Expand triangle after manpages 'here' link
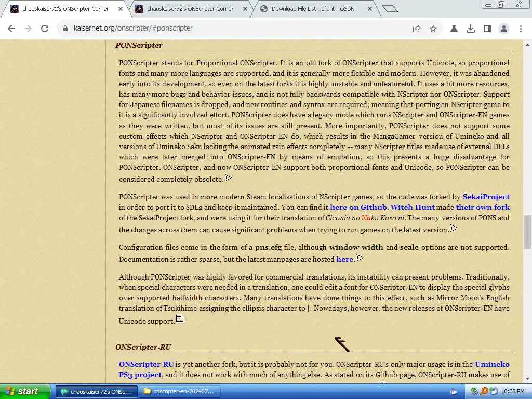This screenshot has width=532, height=399. click(x=360, y=258)
